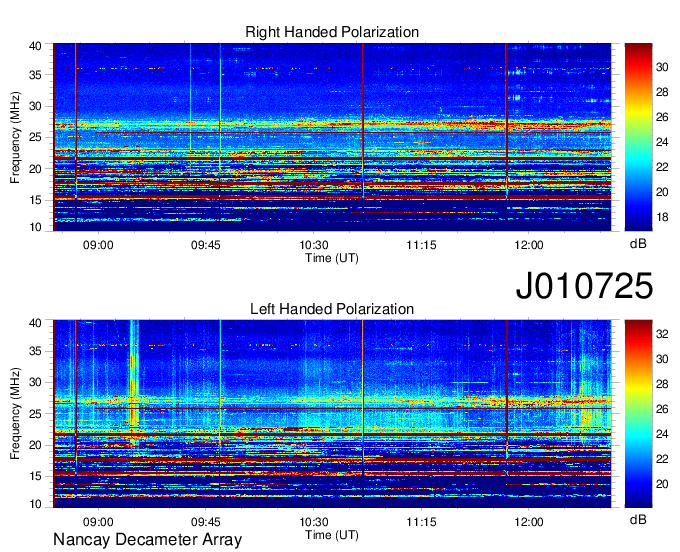Click the 28 value on top dB scale
Viewport: 680px width, 552px height.
click(662, 92)
